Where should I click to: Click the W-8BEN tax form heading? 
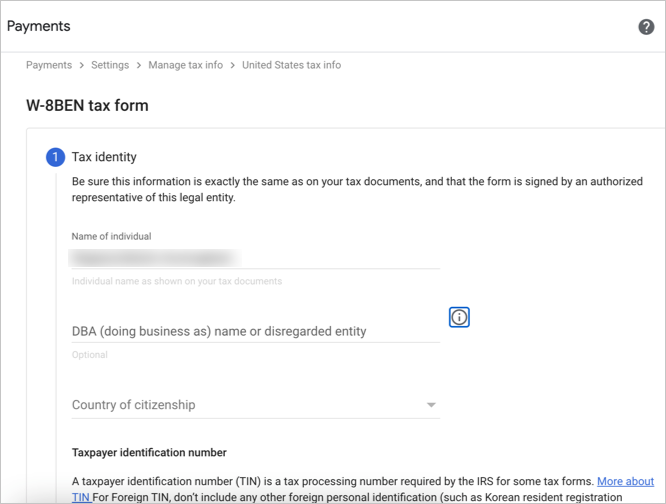[87, 105]
